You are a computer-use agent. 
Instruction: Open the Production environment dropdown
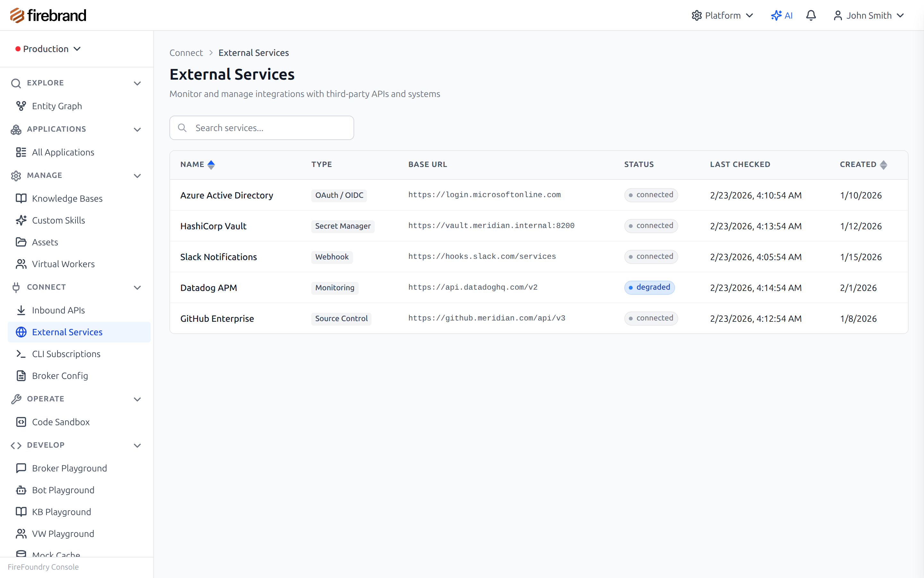48,49
